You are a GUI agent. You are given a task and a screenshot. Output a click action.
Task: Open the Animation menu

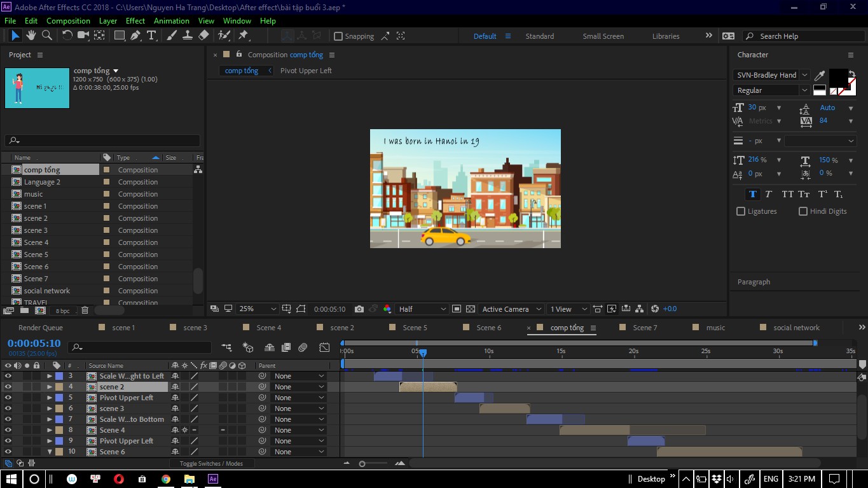[172, 21]
